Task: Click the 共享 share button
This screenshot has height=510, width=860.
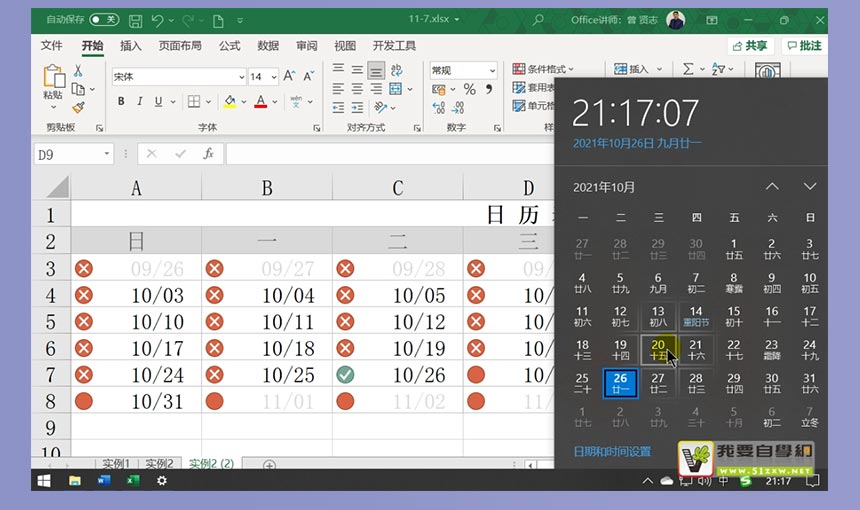Action: pos(750,46)
